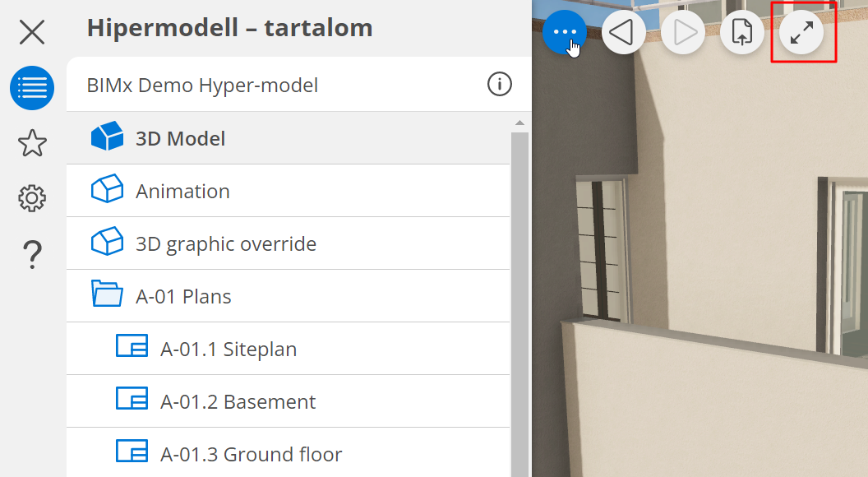The width and height of the screenshot is (868, 477).
Task: Open the contents list icon in the sidebar
Action: 32,88
